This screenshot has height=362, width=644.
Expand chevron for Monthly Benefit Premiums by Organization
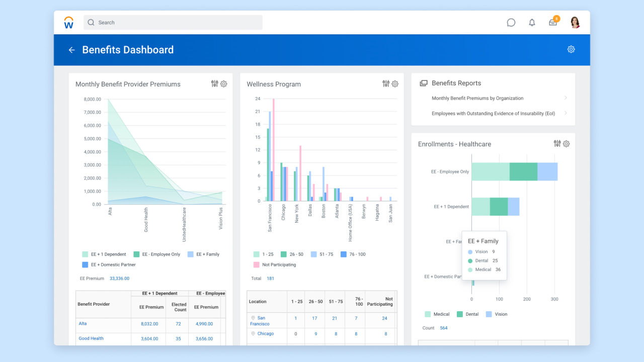click(x=566, y=98)
